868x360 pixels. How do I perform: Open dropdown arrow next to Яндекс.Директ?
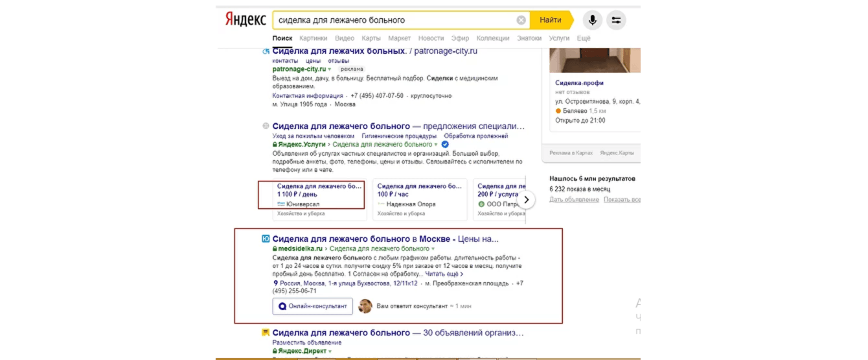[x=330, y=351]
